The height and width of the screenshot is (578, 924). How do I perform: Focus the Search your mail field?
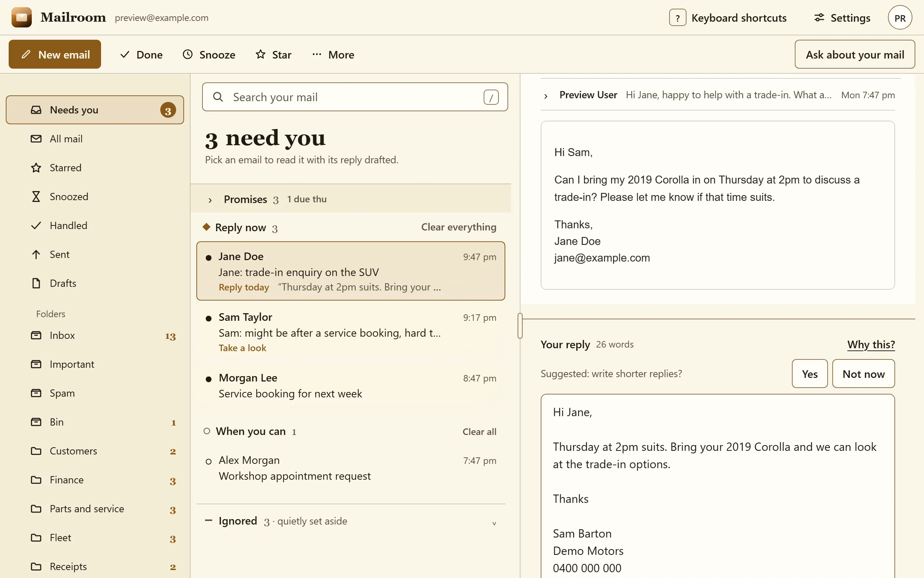(x=355, y=97)
